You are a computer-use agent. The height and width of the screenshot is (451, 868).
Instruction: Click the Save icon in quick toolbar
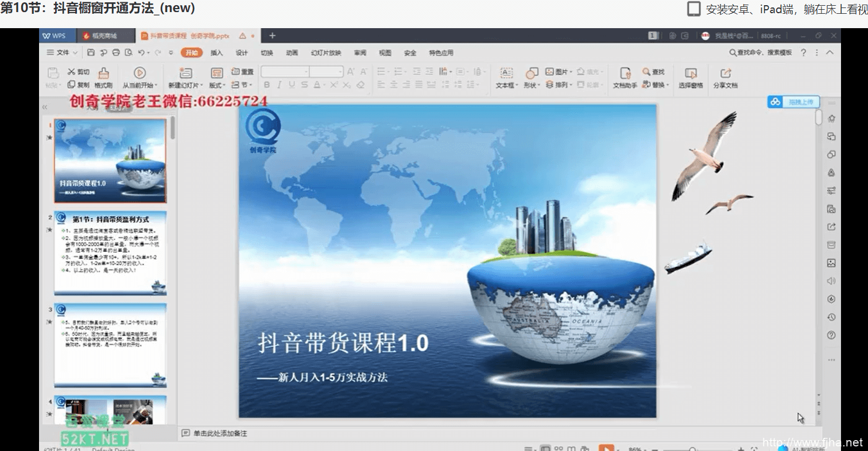click(91, 52)
